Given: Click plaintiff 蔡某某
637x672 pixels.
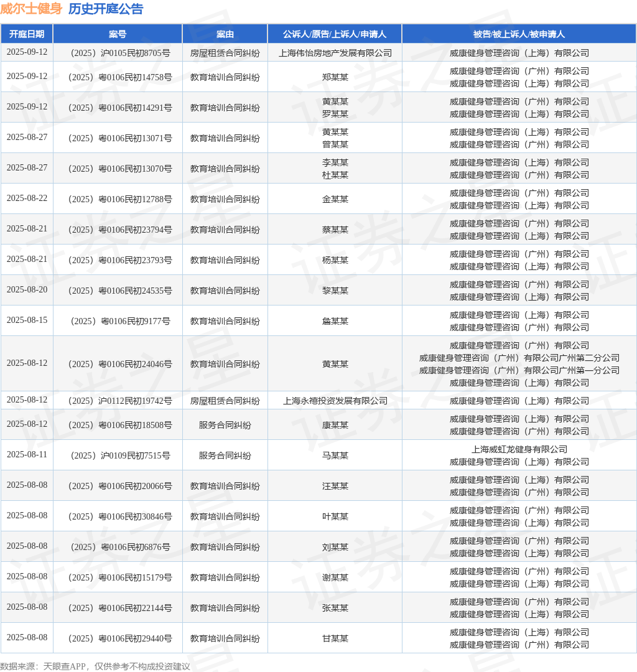Looking at the screenshot, I should tap(335, 229).
